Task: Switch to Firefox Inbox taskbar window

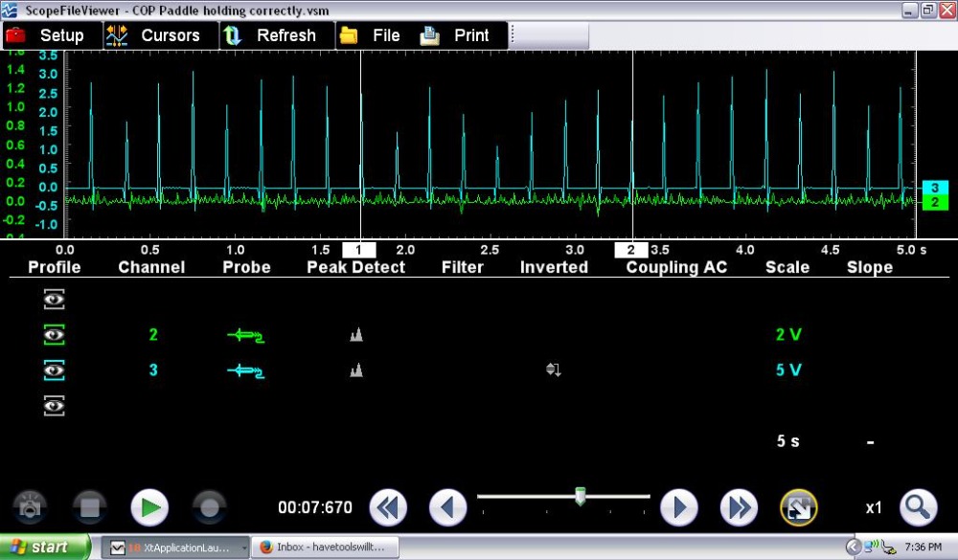Action: (x=326, y=548)
